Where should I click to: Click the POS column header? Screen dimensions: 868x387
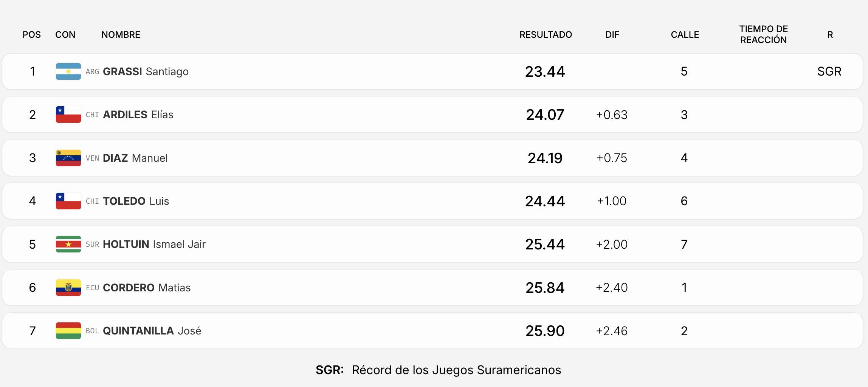[x=32, y=35]
